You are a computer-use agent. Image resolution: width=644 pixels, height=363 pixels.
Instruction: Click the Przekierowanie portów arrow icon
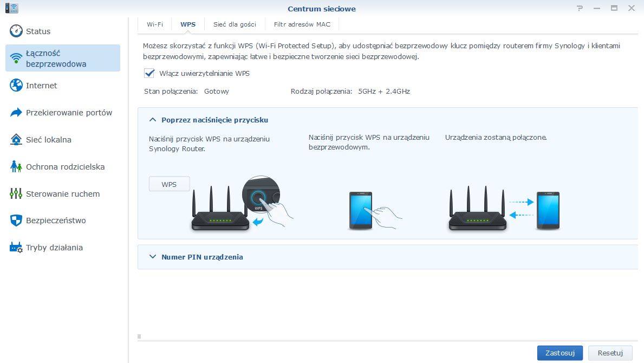[x=16, y=113]
